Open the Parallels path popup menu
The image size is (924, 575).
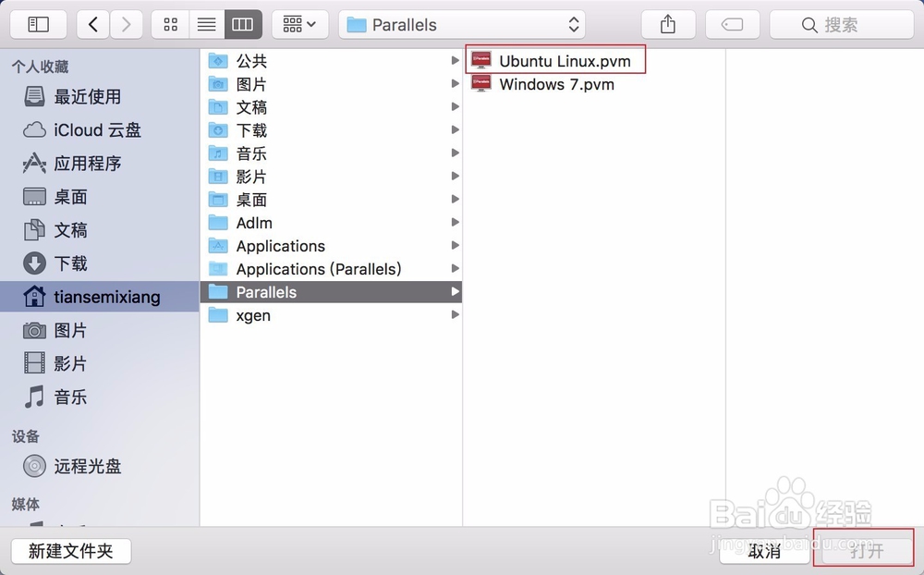coord(462,24)
